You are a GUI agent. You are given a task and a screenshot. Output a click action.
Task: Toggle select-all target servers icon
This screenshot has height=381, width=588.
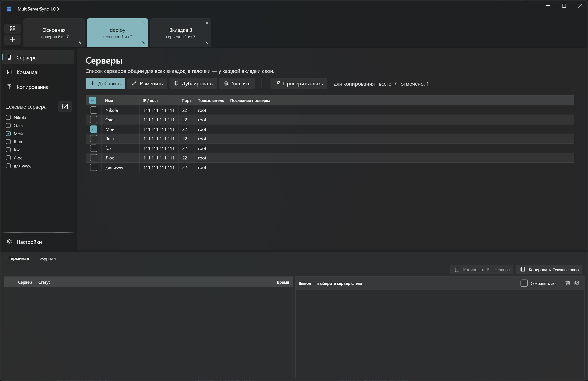tap(65, 106)
